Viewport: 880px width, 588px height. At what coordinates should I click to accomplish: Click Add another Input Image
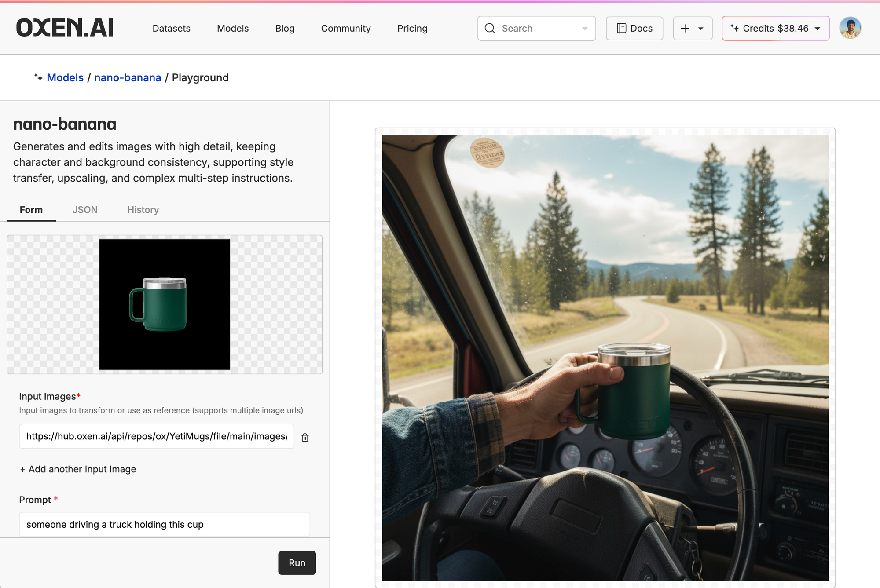(78, 469)
